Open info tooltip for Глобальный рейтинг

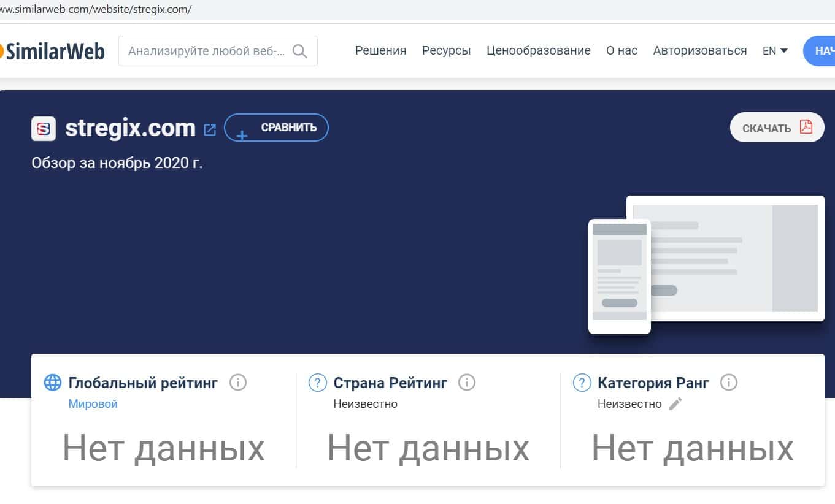tap(238, 383)
